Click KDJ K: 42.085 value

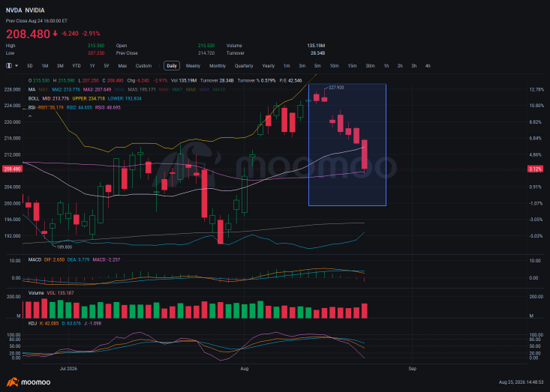[x=49, y=323]
